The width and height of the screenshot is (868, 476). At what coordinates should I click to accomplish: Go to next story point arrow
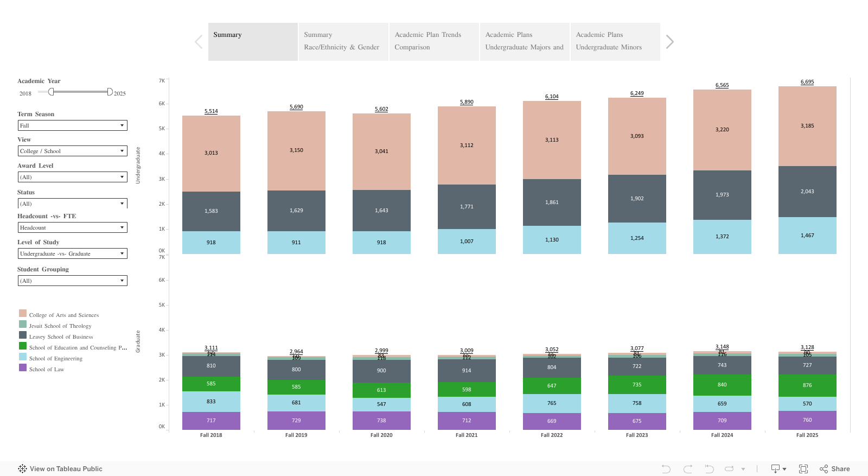[670, 42]
